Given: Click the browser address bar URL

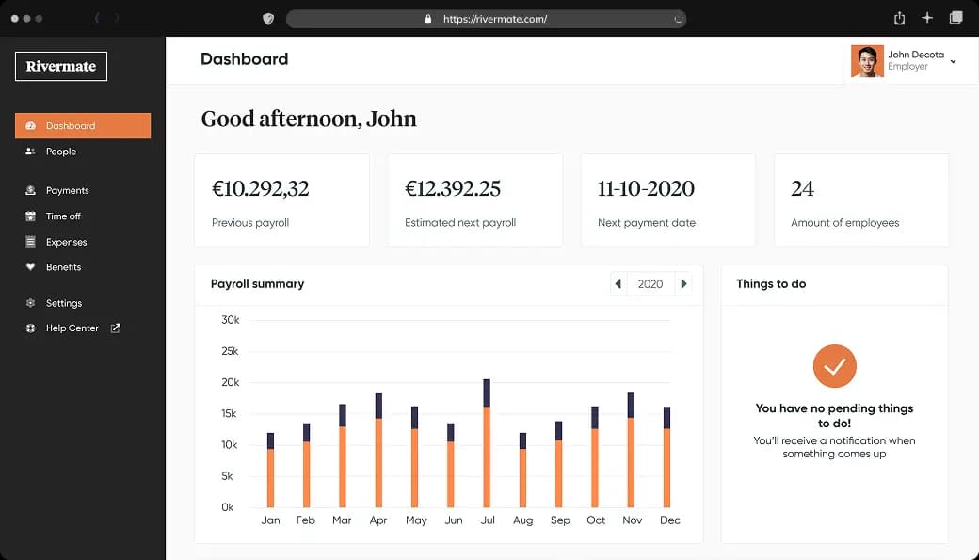Looking at the screenshot, I should (x=494, y=19).
